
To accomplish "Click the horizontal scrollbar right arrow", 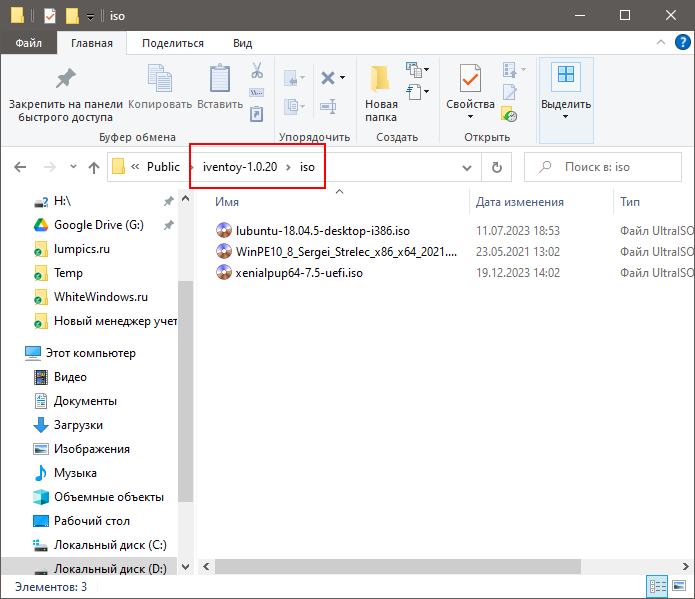I will (686, 566).
